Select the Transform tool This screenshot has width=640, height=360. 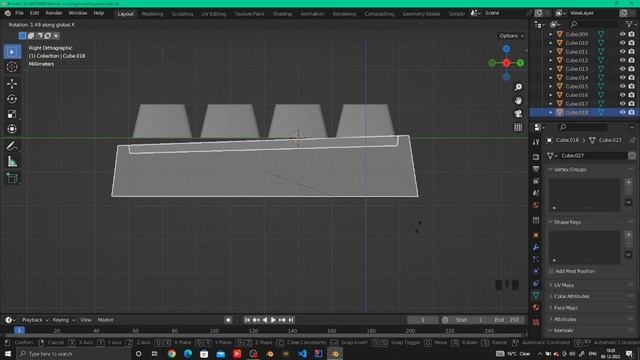click(x=12, y=129)
